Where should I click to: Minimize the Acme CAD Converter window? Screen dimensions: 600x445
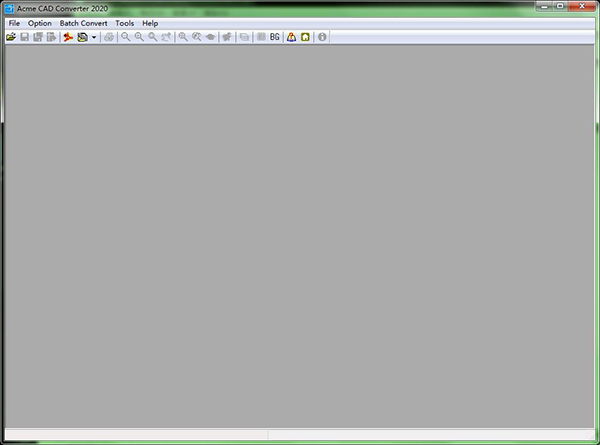coord(543,6)
